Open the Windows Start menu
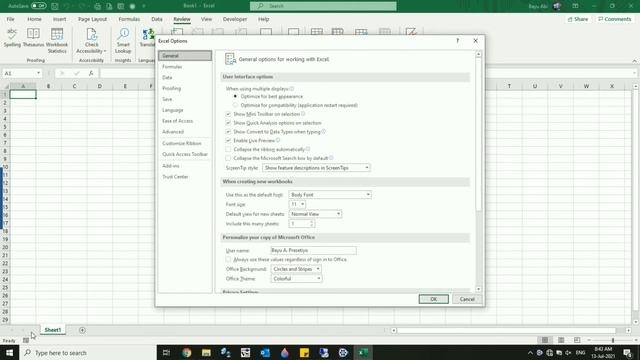This screenshot has width=640, height=360. (9, 353)
